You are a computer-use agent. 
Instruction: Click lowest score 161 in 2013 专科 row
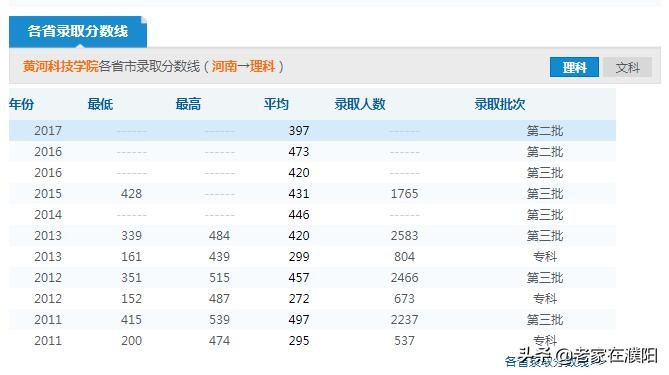(x=131, y=256)
